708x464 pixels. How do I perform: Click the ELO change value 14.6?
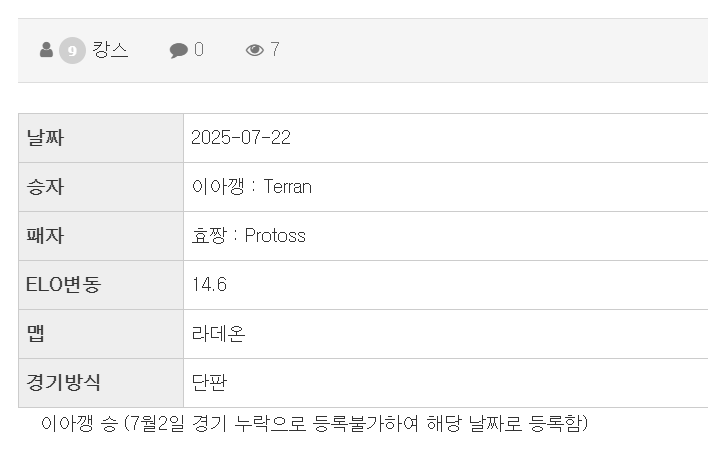209,285
